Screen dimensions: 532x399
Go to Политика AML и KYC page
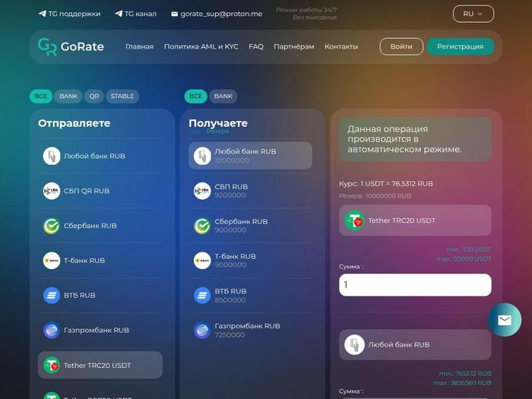tap(201, 46)
